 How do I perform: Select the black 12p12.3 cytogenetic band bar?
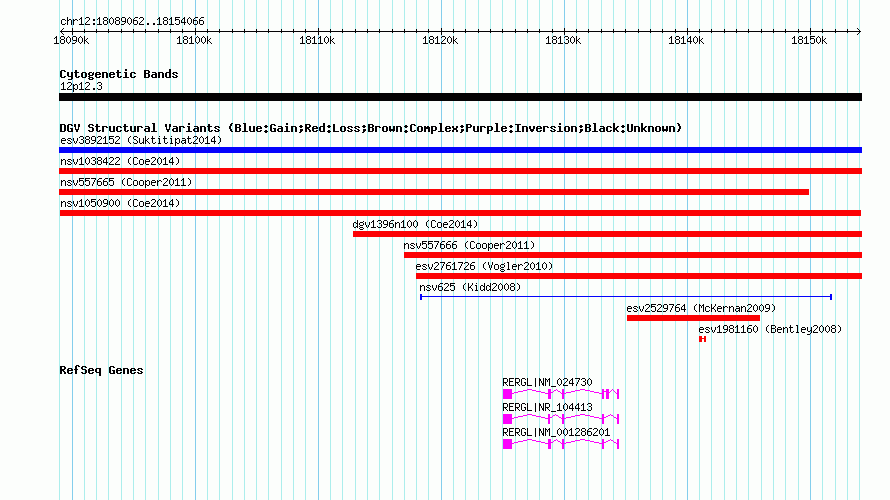(460, 97)
